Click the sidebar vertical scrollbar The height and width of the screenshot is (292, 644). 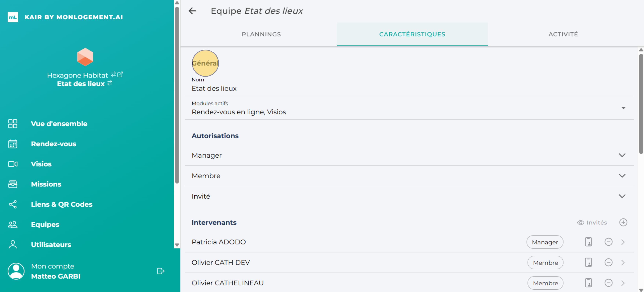[177, 95]
